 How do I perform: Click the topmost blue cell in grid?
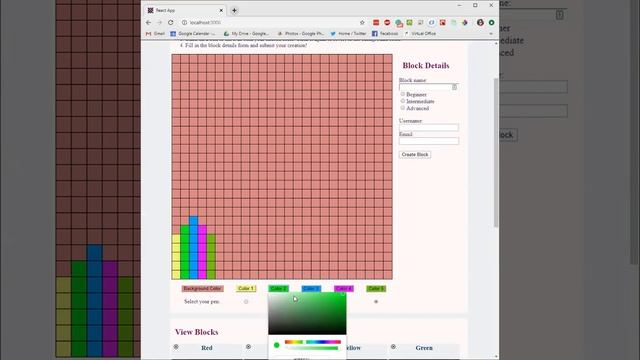(193, 220)
